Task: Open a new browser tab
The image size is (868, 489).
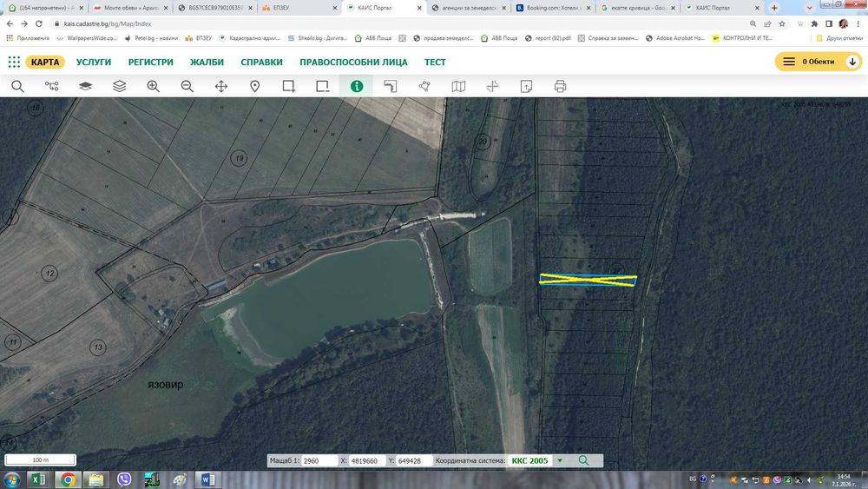Action: pos(774,8)
